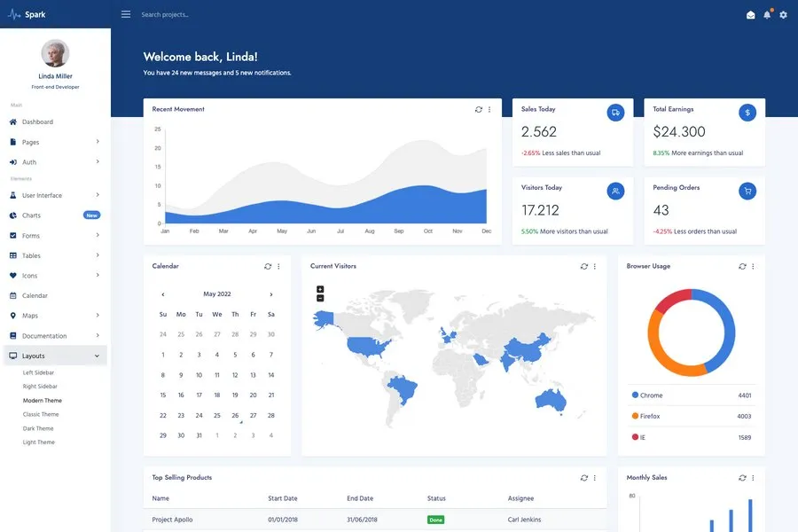798x532 pixels.
Task: Select Dark Theme layout option
Action: (38, 428)
